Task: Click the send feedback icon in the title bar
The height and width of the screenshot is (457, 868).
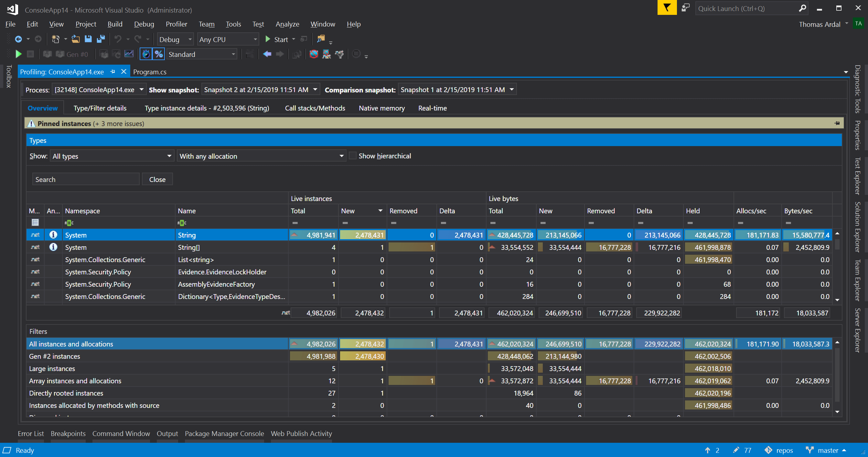Action: (685, 8)
